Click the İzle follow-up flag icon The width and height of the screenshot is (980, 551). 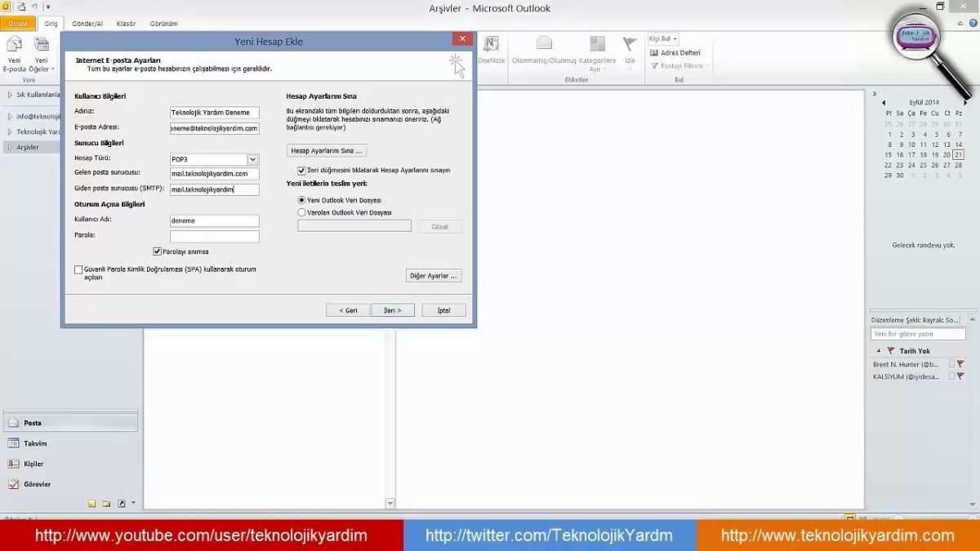click(x=630, y=46)
